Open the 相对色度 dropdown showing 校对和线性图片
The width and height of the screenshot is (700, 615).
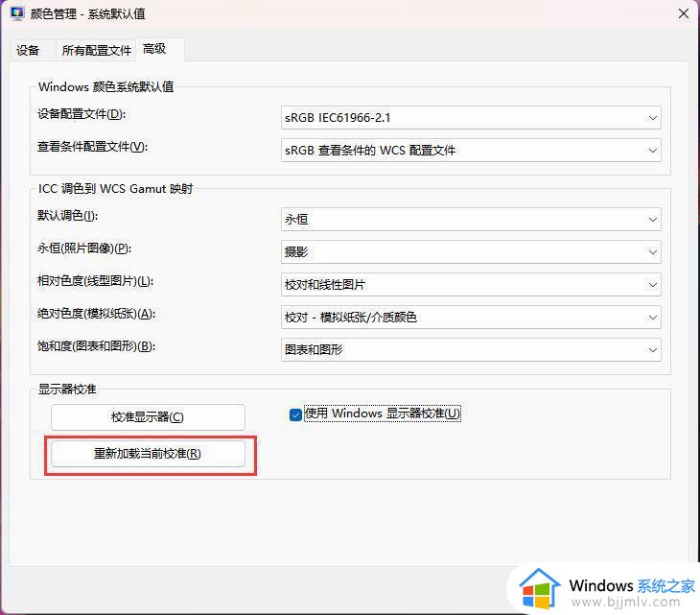point(471,285)
